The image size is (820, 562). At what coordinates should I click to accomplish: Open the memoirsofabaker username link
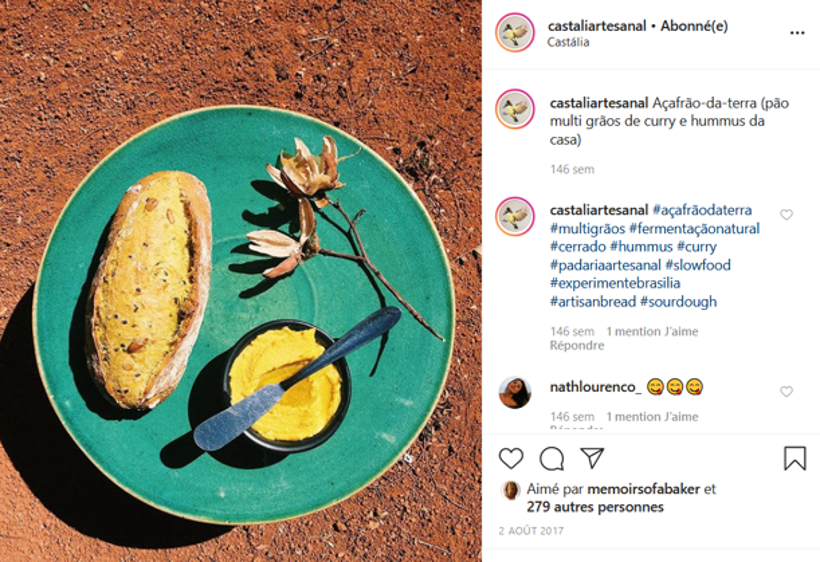643,489
